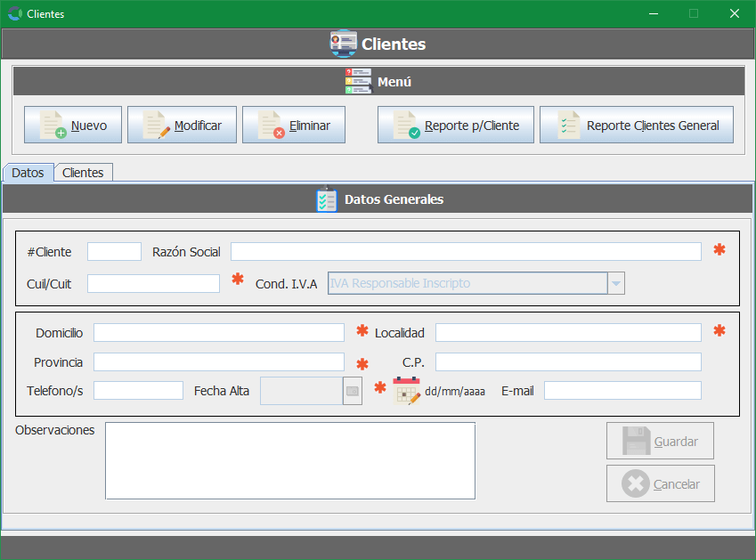Click the Reporte p/Cliente report icon

[x=406, y=126]
